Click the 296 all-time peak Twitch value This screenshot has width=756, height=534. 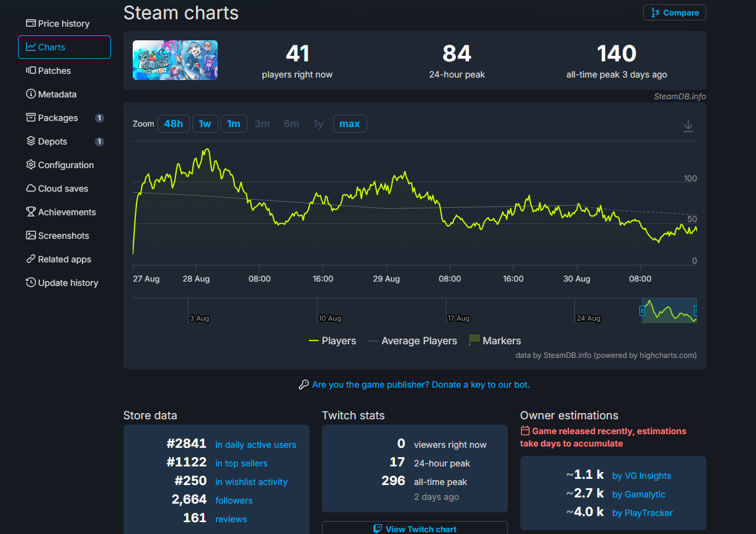click(393, 481)
